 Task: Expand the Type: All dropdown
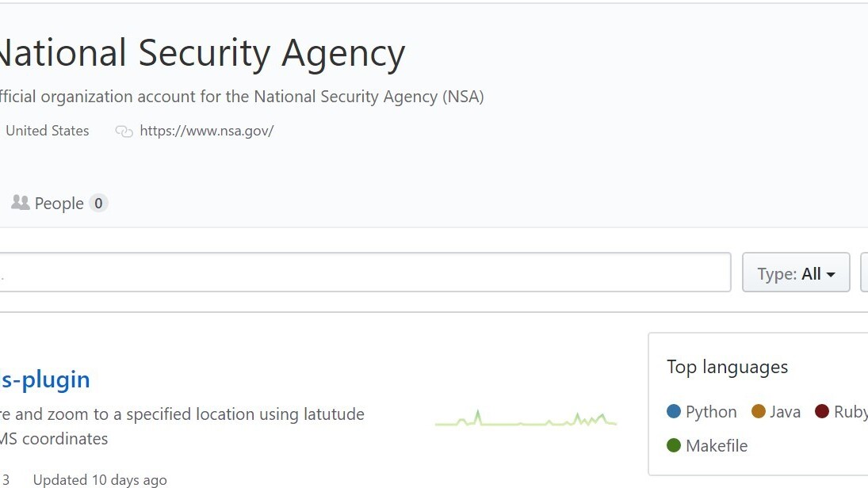(x=796, y=273)
